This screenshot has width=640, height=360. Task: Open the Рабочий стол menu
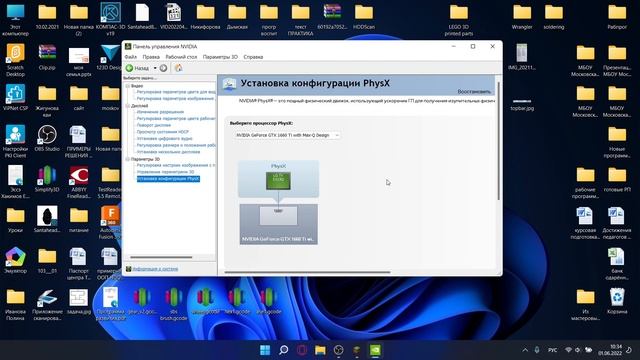181,57
